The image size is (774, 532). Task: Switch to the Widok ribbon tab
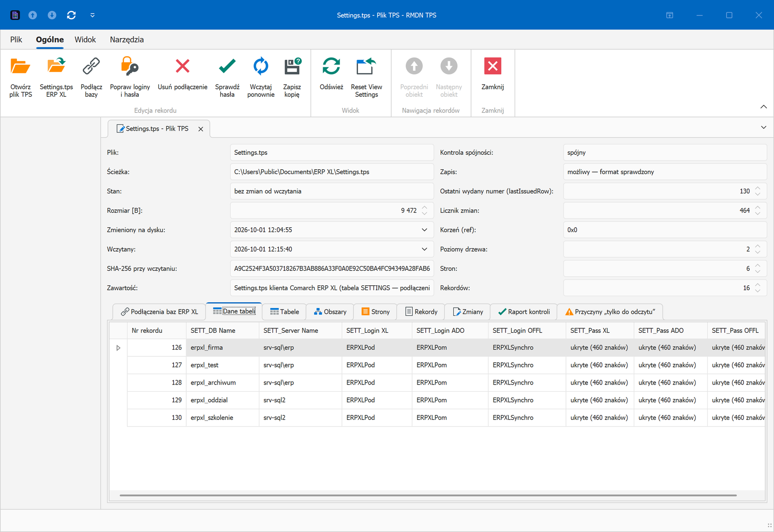85,40
